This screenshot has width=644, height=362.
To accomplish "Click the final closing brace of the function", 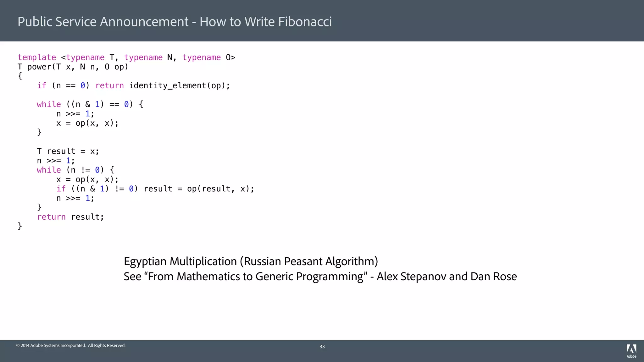I will pyautogui.click(x=20, y=226).
